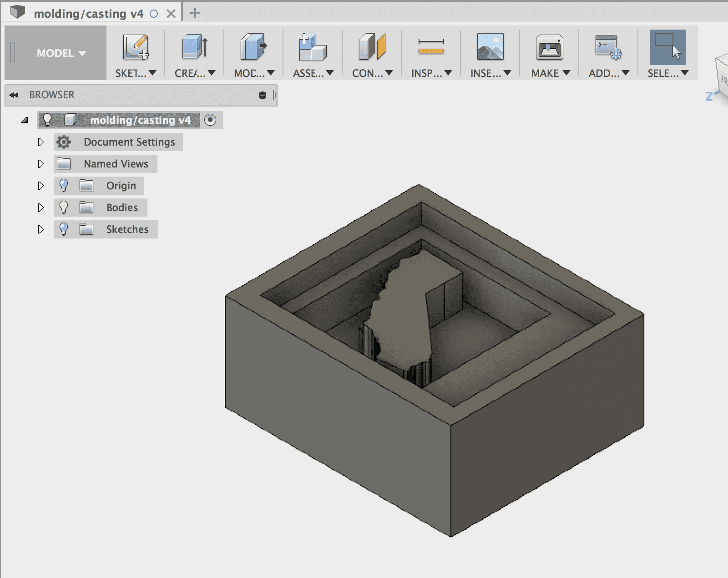The image size is (728, 578).
Task: Toggle Origin folder visibility lightbulb
Action: pyautogui.click(x=64, y=185)
